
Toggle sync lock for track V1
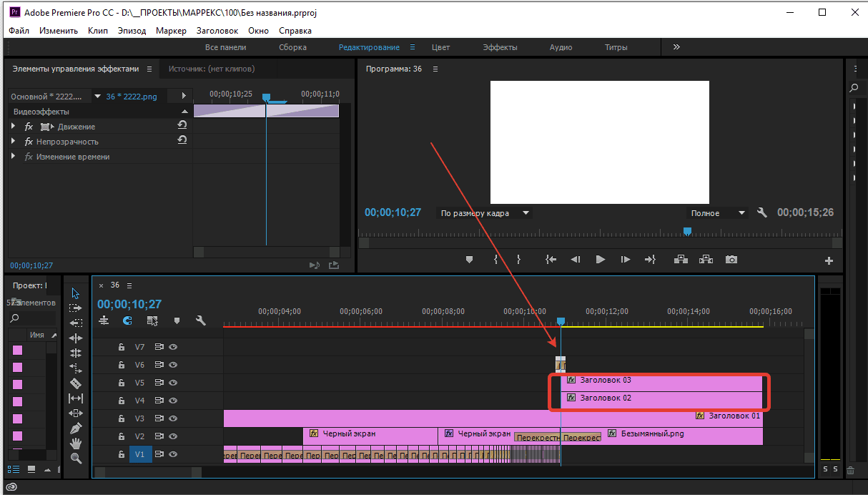point(159,454)
